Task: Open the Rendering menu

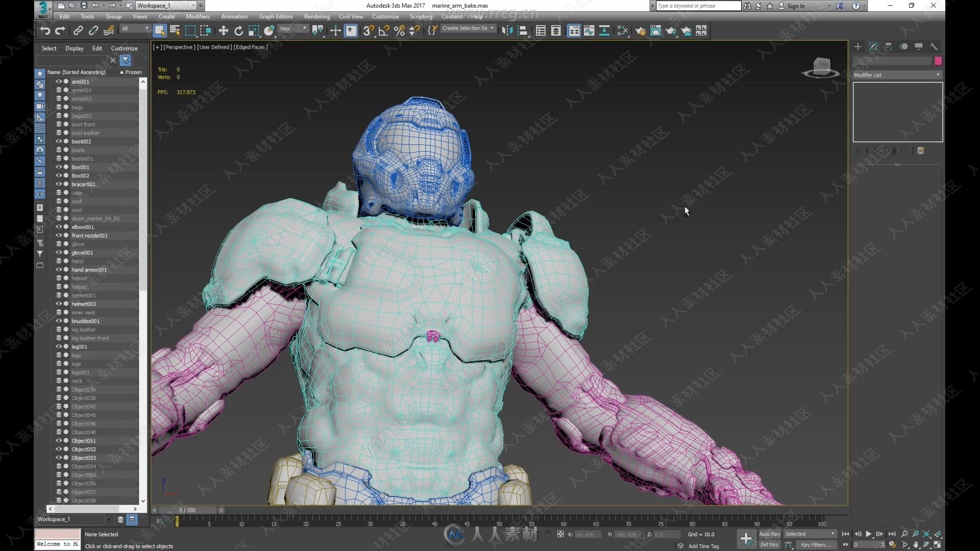Action: tap(316, 16)
